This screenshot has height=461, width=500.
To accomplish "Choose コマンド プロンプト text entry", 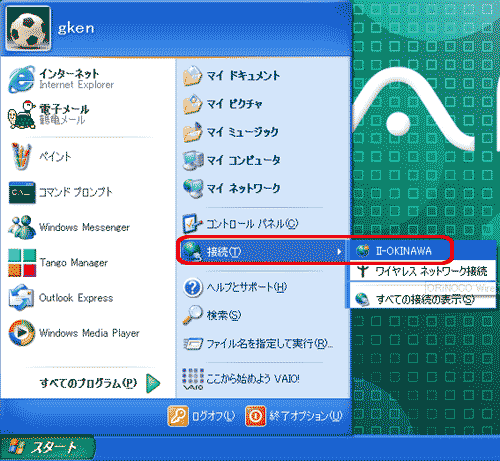I will 76,192.
